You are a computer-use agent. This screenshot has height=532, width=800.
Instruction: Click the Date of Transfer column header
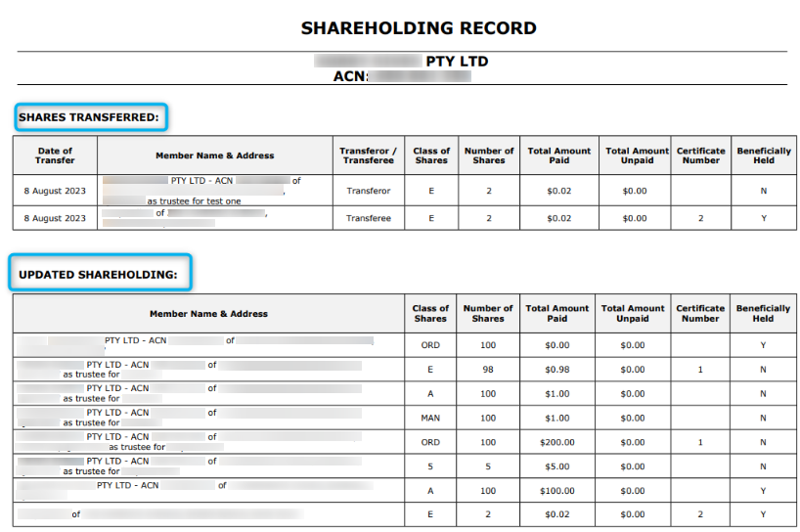click(55, 155)
